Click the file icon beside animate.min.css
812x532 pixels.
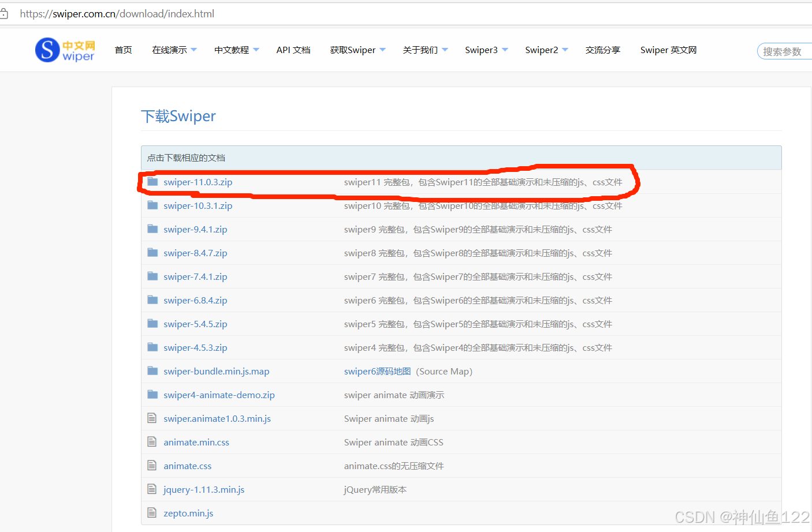tap(151, 441)
